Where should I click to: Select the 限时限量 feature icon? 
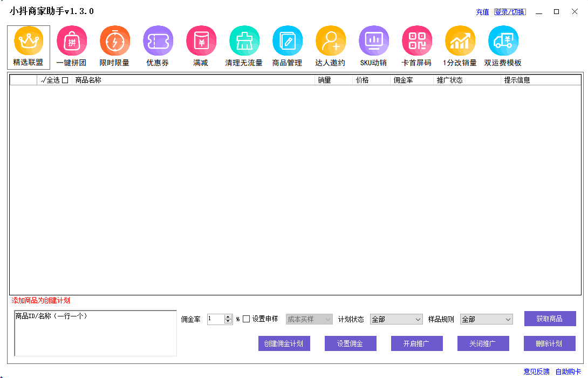pos(115,40)
